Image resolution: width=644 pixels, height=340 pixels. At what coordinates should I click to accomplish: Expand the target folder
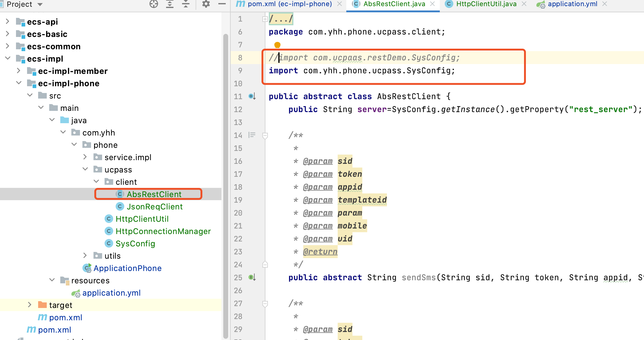[x=30, y=305]
